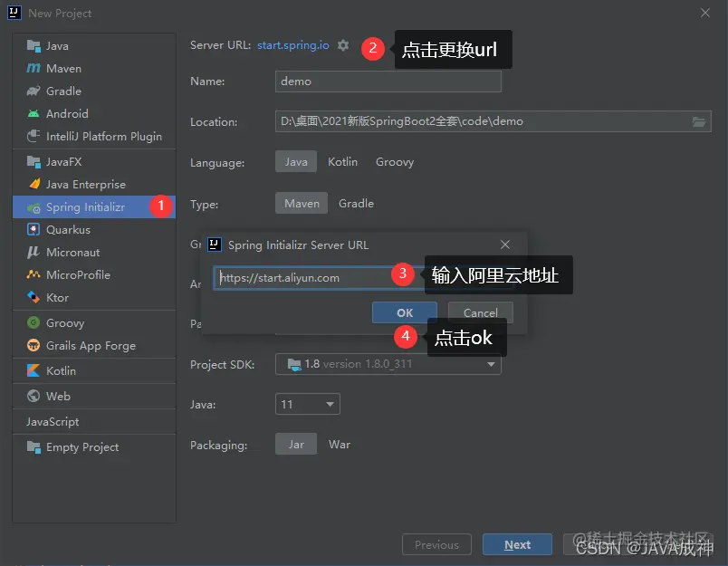The height and width of the screenshot is (566, 728).
Task: Set language to Kotlin
Action: coord(342,161)
